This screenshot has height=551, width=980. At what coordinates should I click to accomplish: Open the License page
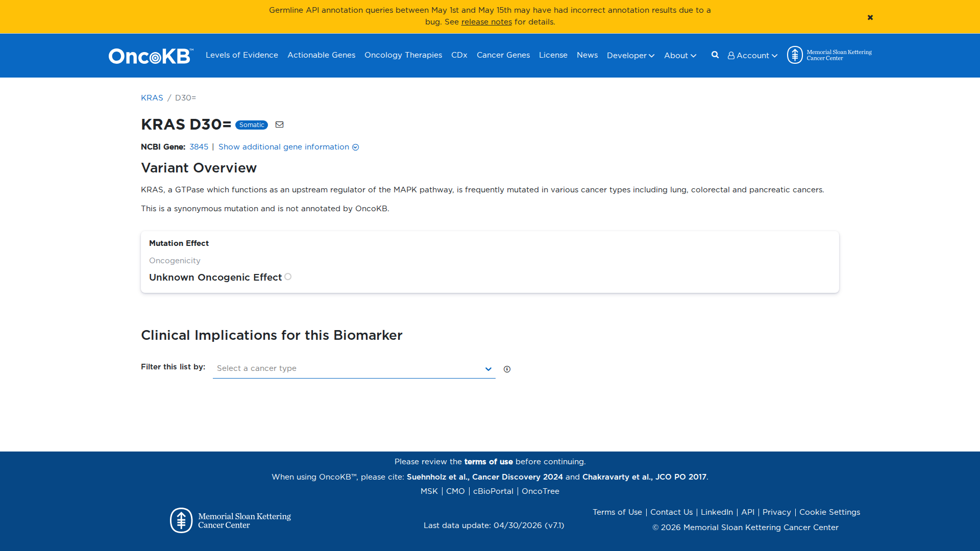tap(553, 55)
